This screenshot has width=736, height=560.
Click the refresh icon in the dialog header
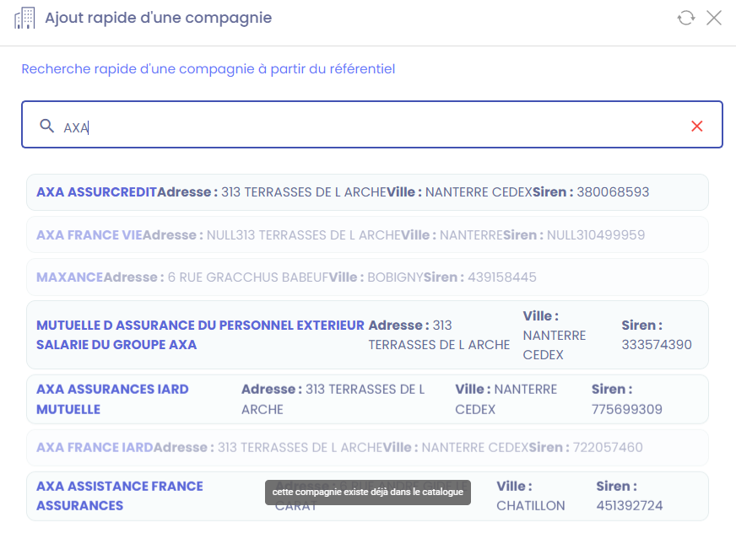[685, 18]
